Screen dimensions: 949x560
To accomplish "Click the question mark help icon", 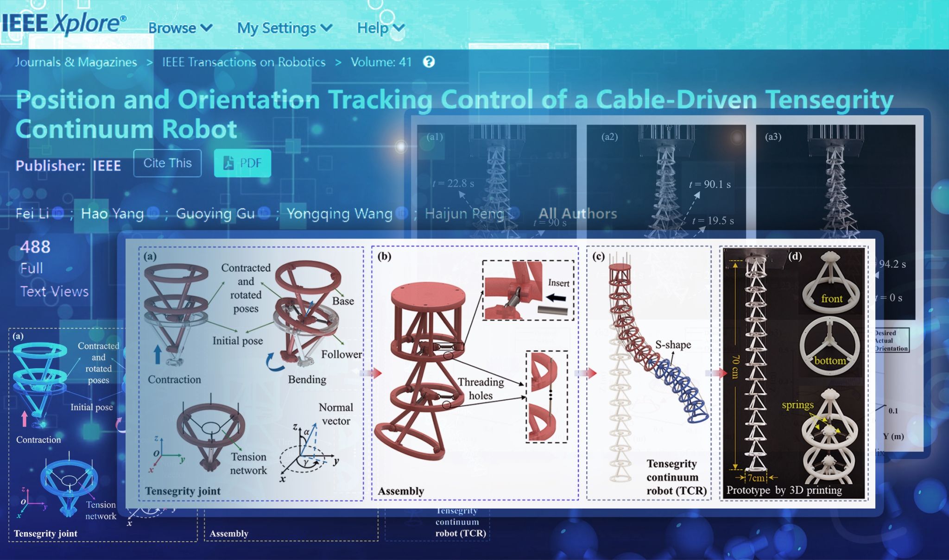I will click(x=429, y=62).
